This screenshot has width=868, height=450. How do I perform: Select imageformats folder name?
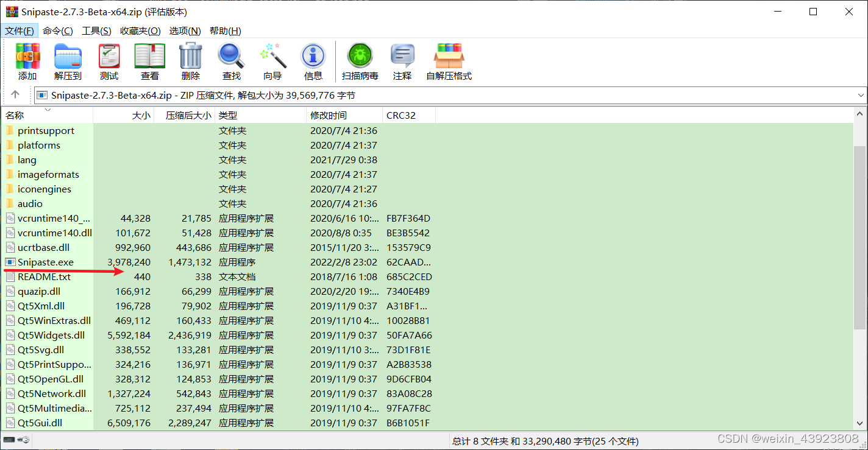coord(48,174)
